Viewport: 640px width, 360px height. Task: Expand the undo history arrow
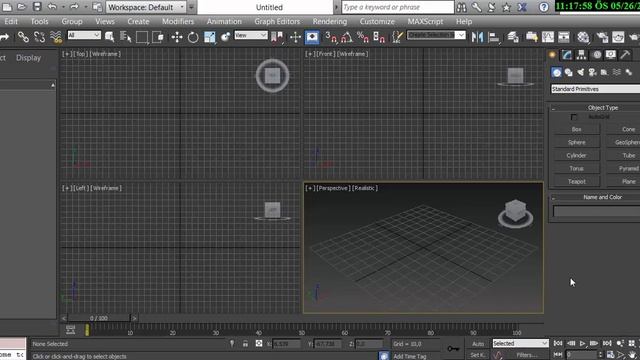point(63,7)
